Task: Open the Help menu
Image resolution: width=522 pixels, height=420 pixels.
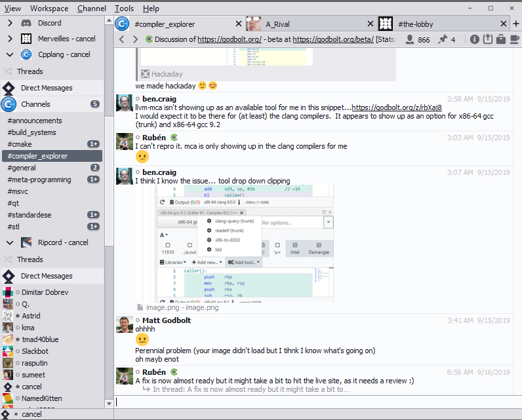Action: (151, 9)
